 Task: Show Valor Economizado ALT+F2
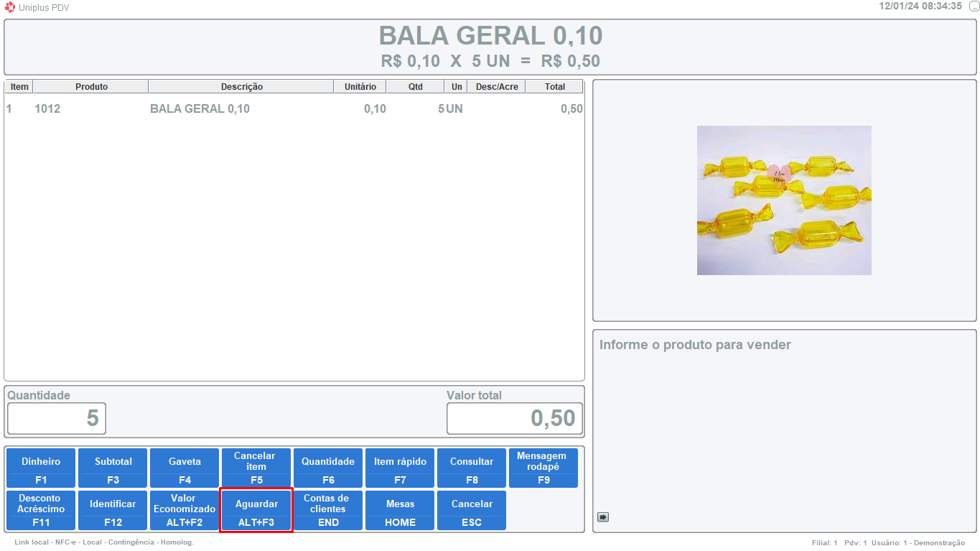click(x=185, y=511)
